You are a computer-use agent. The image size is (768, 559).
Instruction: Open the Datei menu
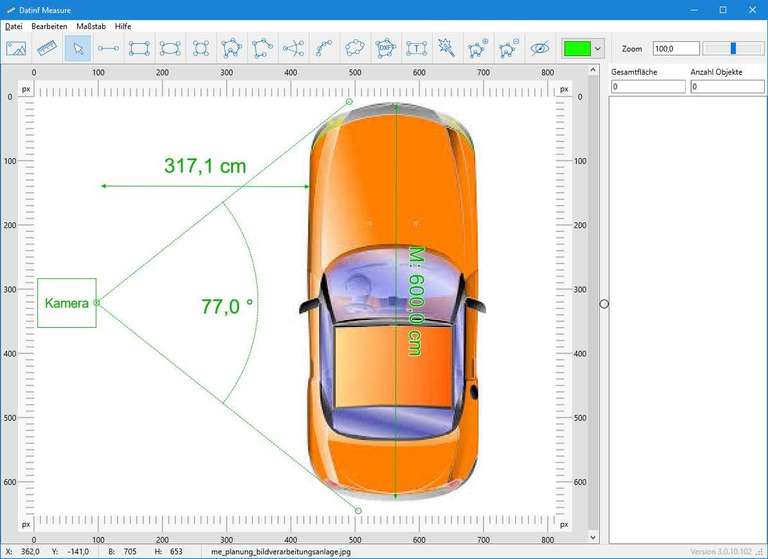[14, 25]
